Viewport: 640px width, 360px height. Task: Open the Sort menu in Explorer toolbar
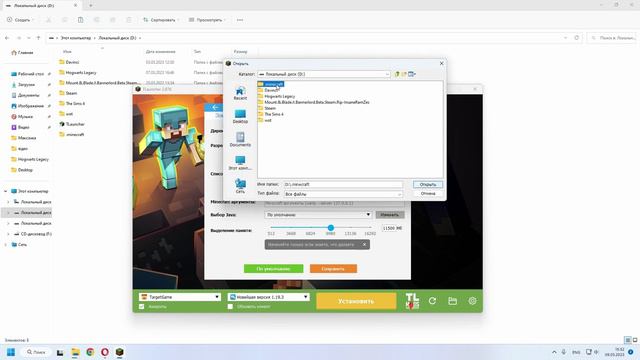160,20
